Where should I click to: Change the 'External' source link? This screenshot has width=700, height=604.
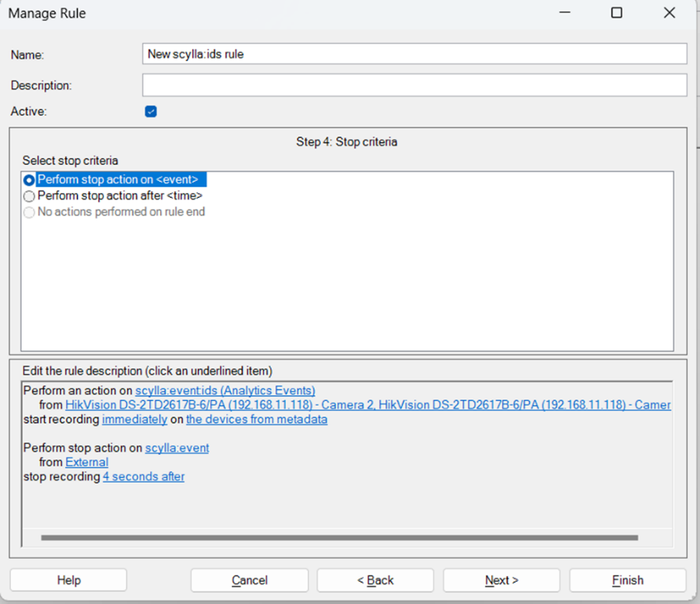pyautogui.click(x=87, y=462)
